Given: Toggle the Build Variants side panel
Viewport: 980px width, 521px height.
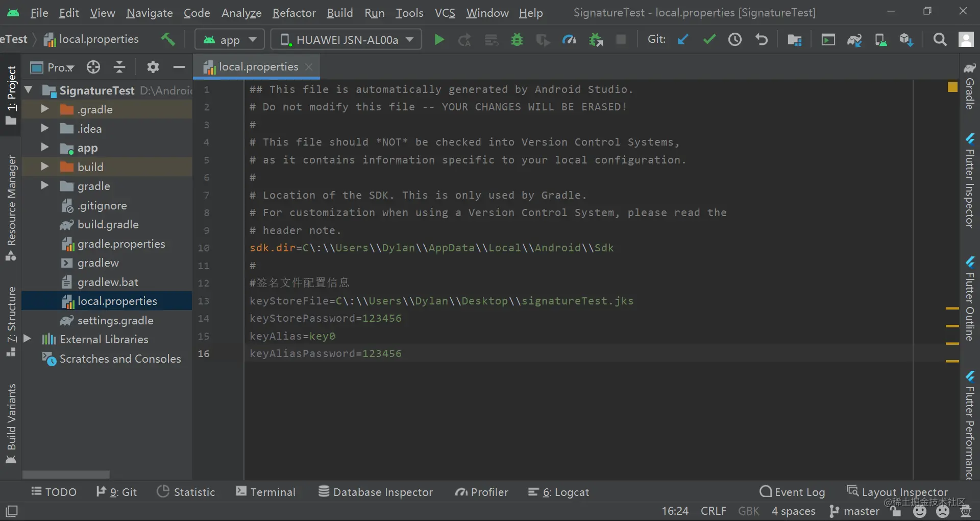Looking at the screenshot, I should pos(11,423).
